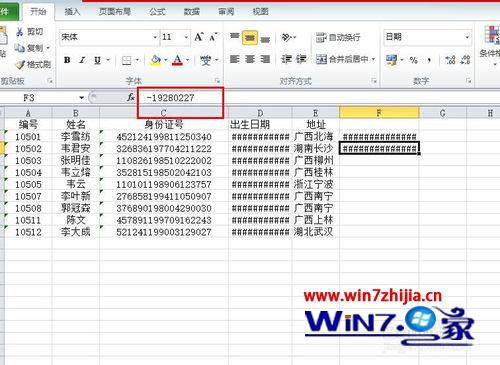
Task: Open the Name Box dropdown arrow
Action: [x=81, y=98]
